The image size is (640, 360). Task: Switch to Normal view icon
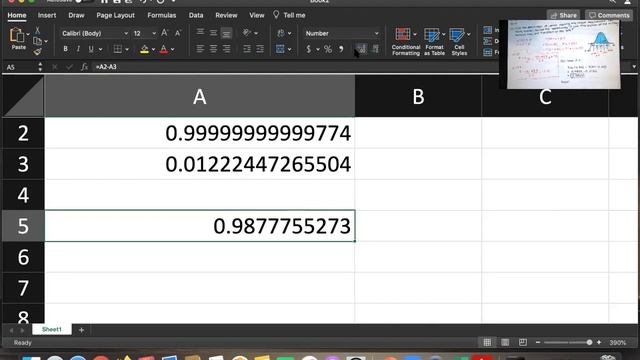pos(487,342)
